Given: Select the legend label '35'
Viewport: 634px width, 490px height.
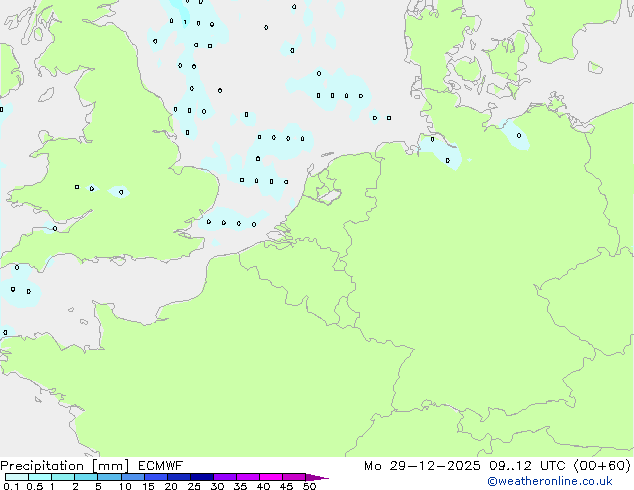Looking at the screenshot, I should click(x=240, y=486).
